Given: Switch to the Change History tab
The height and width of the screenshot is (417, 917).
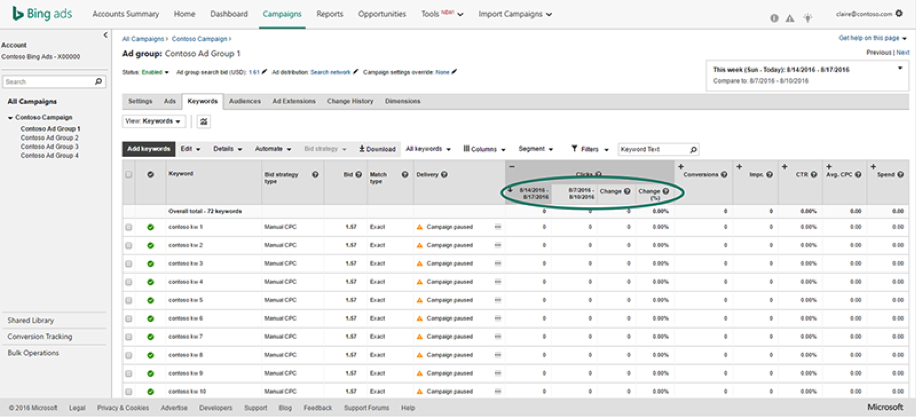Looking at the screenshot, I should tap(350, 101).
